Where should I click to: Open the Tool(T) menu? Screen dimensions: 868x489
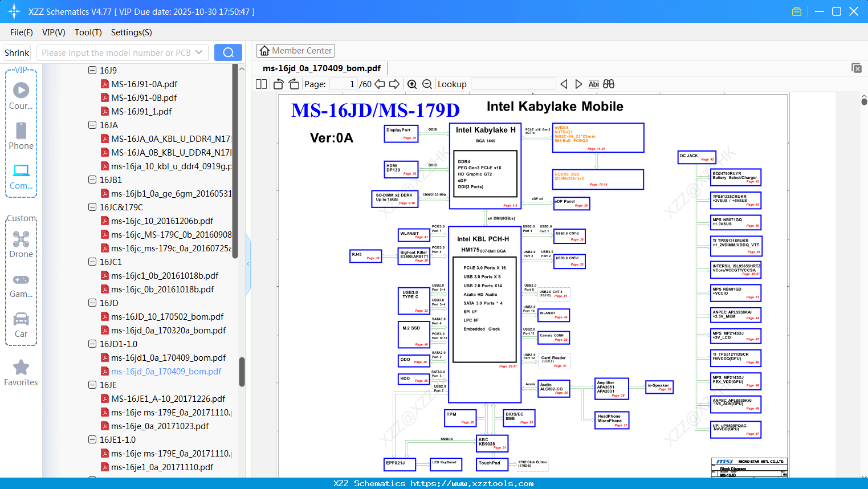88,32
